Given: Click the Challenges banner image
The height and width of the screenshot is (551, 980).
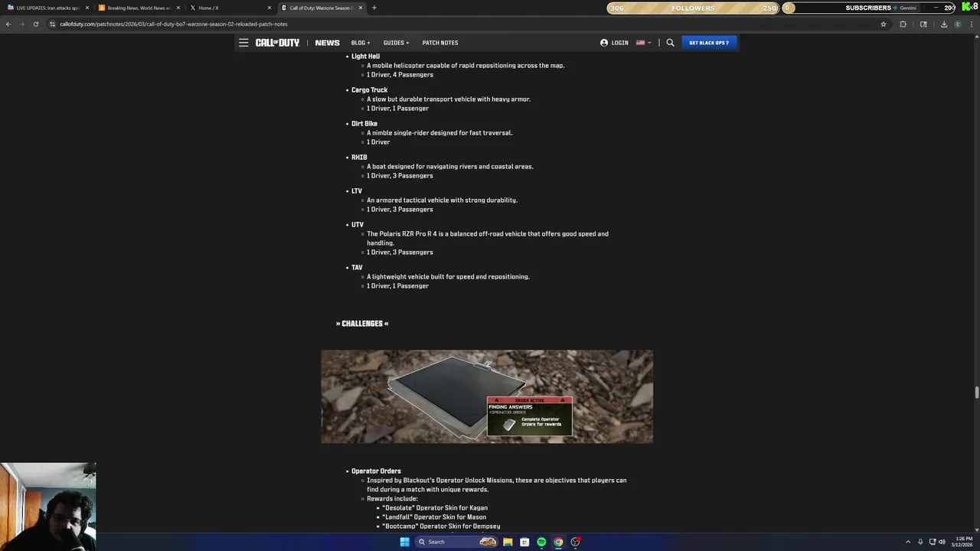Looking at the screenshot, I should coord(487,396).
